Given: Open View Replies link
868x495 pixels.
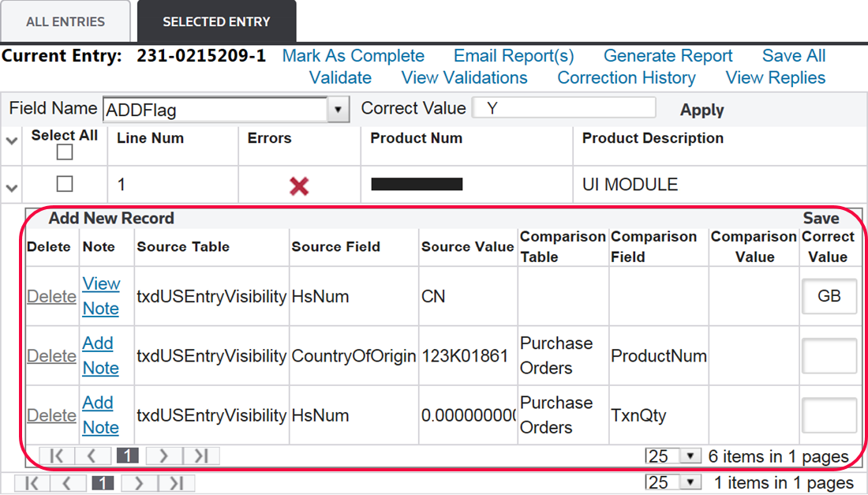Looking at the screenshot, I should [x=775, y=77].
